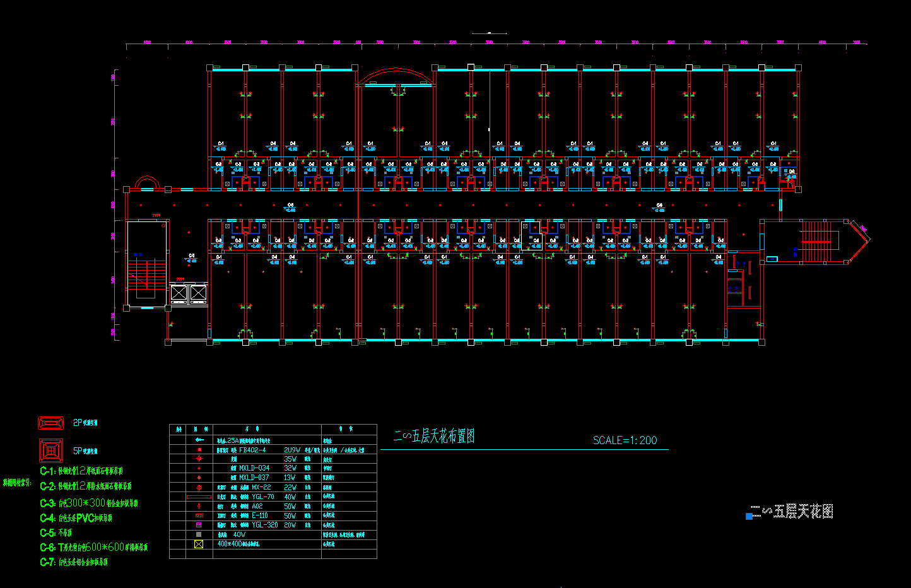This screenshot has height=588, width=911.
Task: Select the C-4 PVC ceiling note text
Action: pos(76,518)
